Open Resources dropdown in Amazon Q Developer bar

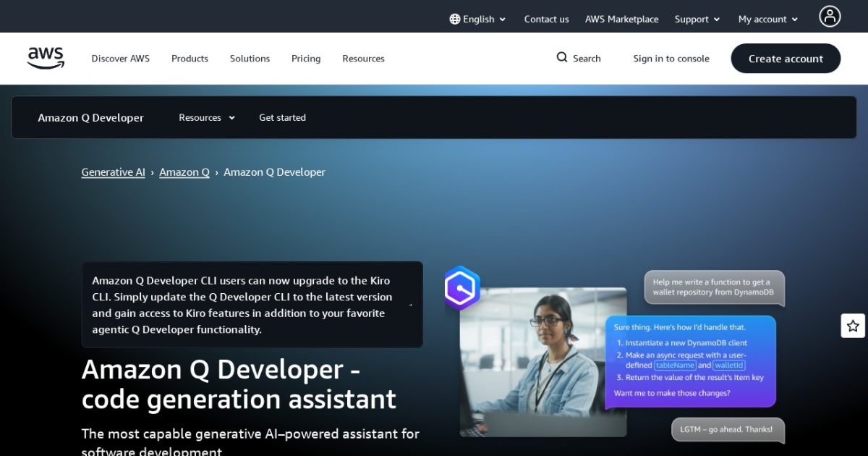(205, 117)
